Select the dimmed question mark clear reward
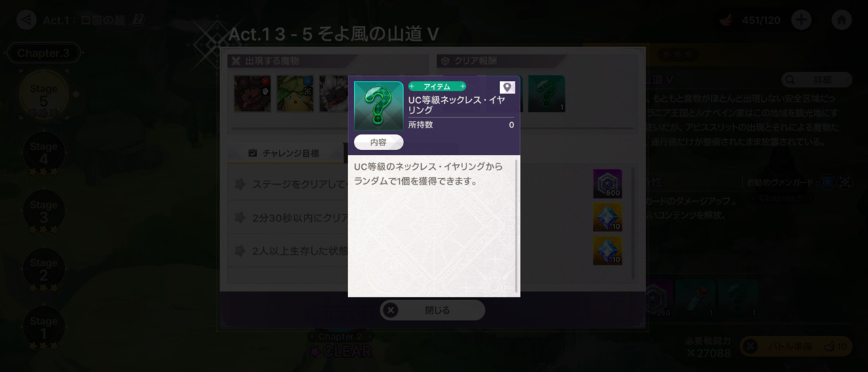868x372 pixels. pyautogui.click(x=547, y=94)
